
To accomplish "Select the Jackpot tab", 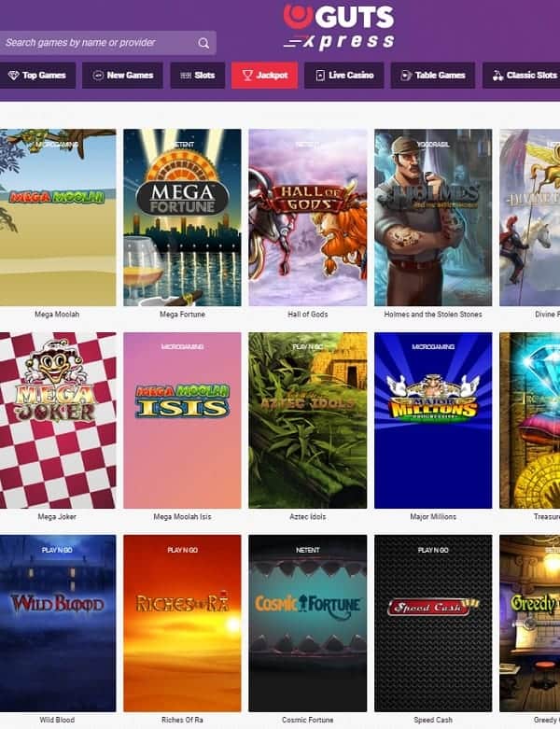I will [x=265, y=76].
